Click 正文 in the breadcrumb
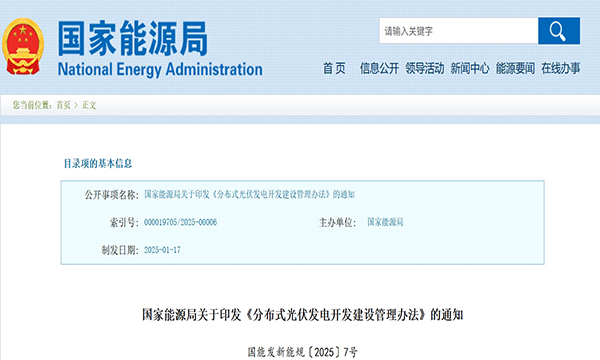 pyautogui.click(x=89, y=105)
